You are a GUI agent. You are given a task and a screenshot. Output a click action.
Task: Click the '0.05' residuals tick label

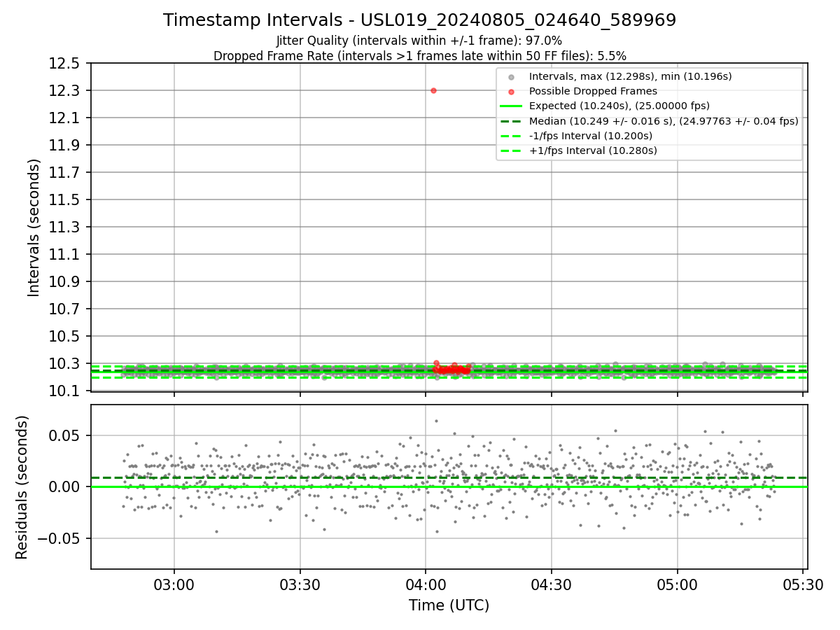pos(64,435)
